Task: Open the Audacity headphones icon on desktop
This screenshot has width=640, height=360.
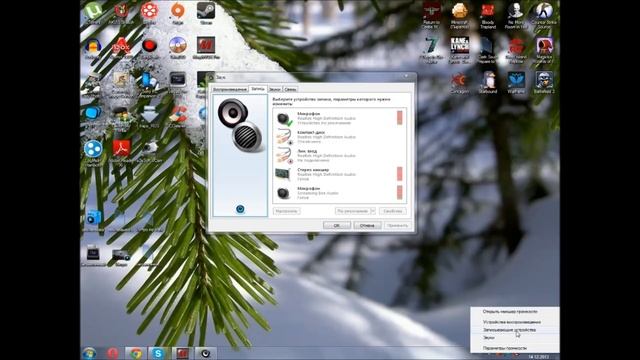Action: tap(93, 48)
